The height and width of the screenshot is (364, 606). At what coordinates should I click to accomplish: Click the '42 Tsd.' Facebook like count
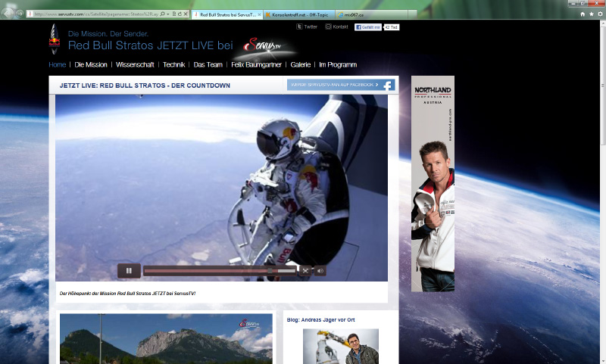click(x=392, y=27)
